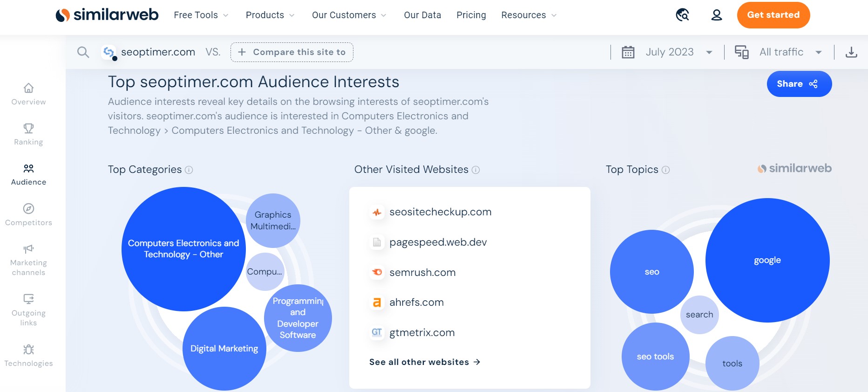Open Ranking section in sidebar
868x392 pixels.
pyautogui.click(x=28, y=134)
